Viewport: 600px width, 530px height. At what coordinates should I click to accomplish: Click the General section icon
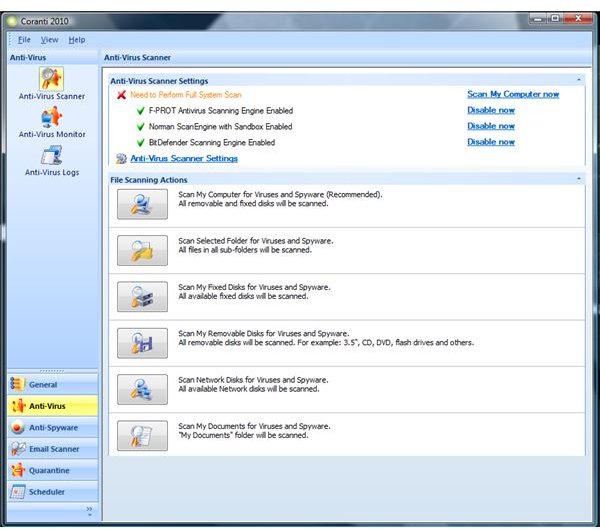pos(17,385)
